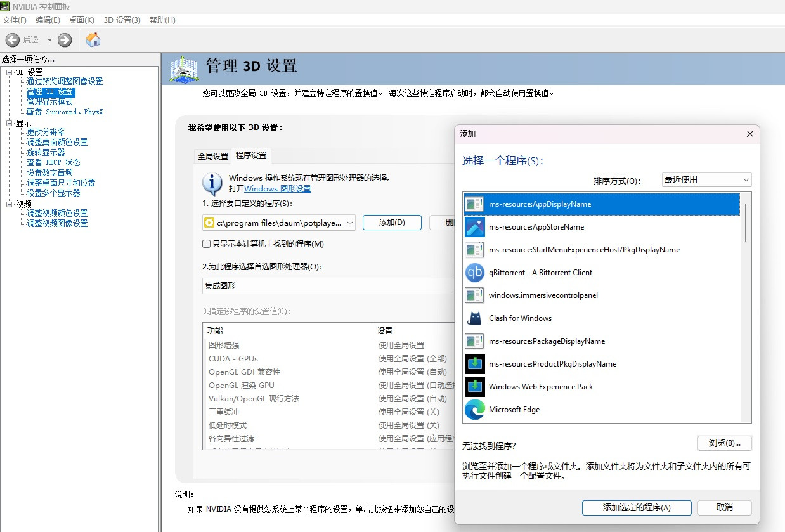Viewport: 785px width, 532px height.
Task: Click the 添加(D) button
Action: coord(391,223)
